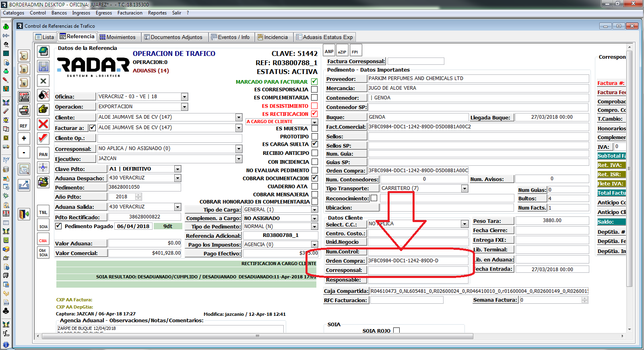Click the TNL button
The image size is (644, 350).
43,212
